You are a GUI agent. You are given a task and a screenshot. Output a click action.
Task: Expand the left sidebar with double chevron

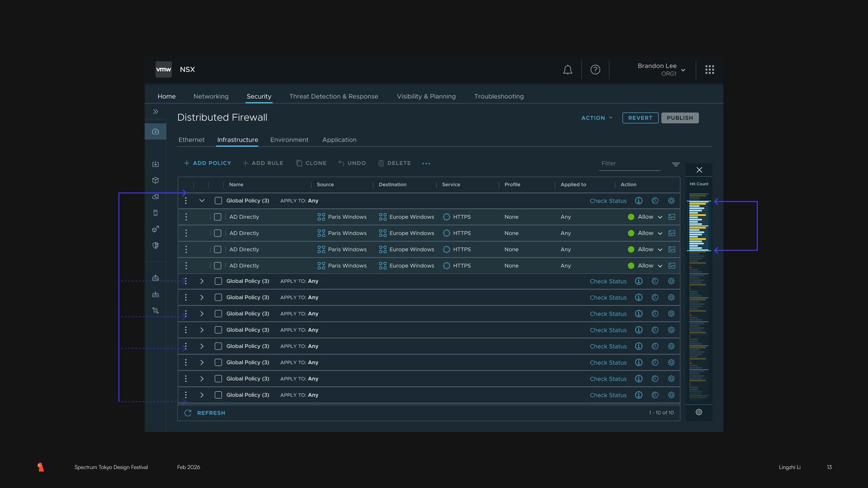pos(156,112)
